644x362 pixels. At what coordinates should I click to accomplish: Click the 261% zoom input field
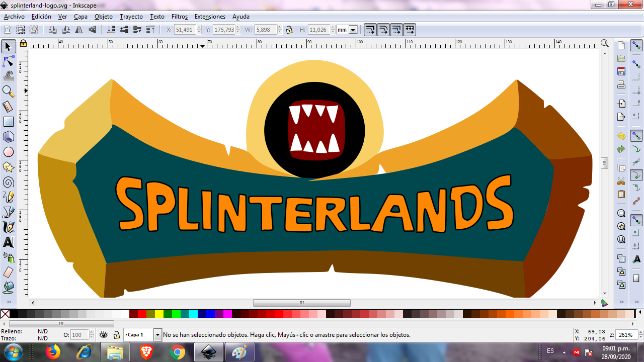click(x=625, y=335)
